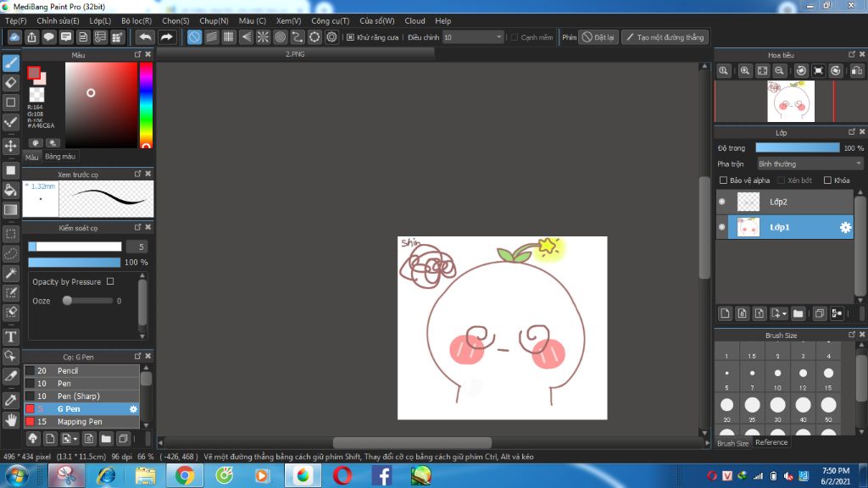
Task: Select the Eraser tool in left toolbar
Action: (x=11, y=82)
